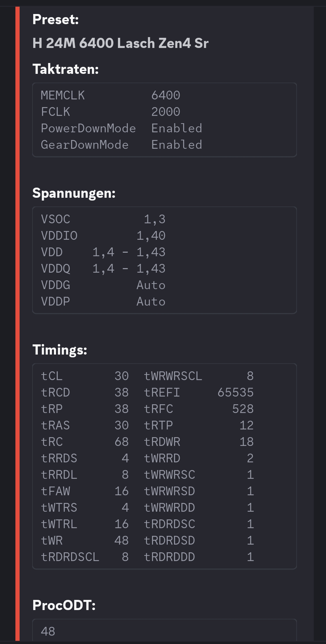Click the VDDP Auto entry
Image resolution: width=326 pixels, height=644 pixels.
pos(103,301)
